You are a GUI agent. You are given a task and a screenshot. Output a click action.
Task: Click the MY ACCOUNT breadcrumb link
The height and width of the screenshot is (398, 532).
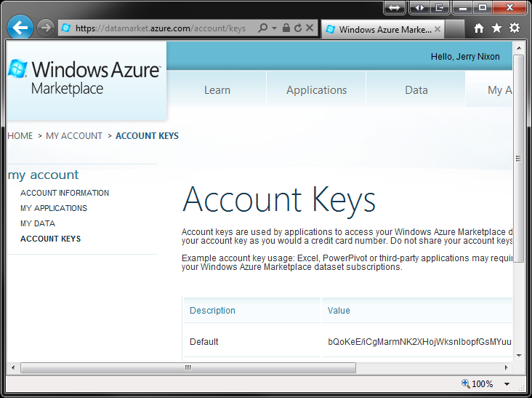point(74,136)
